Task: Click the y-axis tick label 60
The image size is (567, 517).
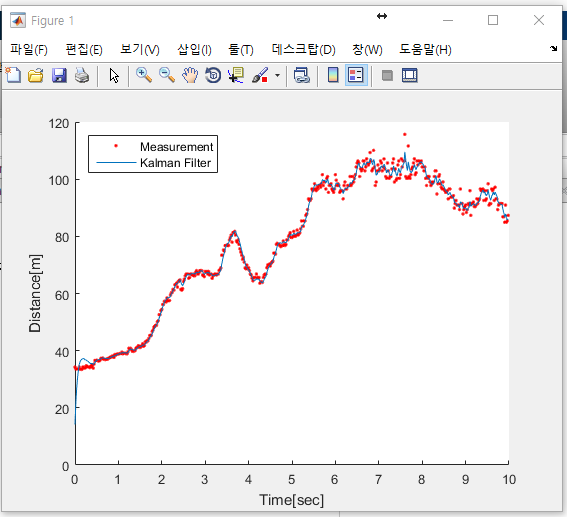Action: (x=62, y=295)
